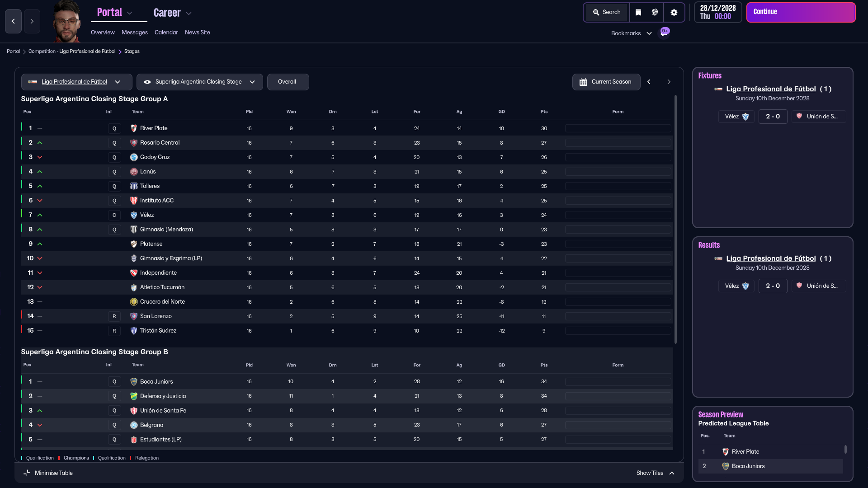The image size is (868, 488).
Task: Open settings gear icon
Action: pos(674,12)
